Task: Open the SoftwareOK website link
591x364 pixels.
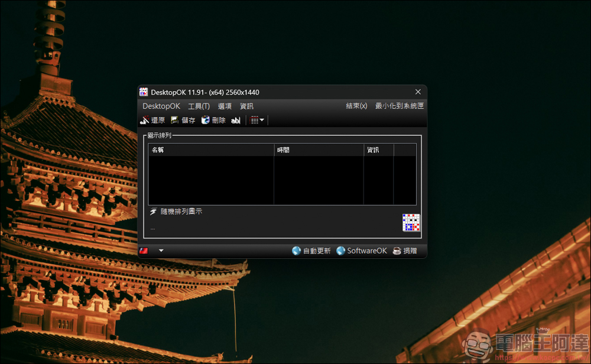Action: 362,251
